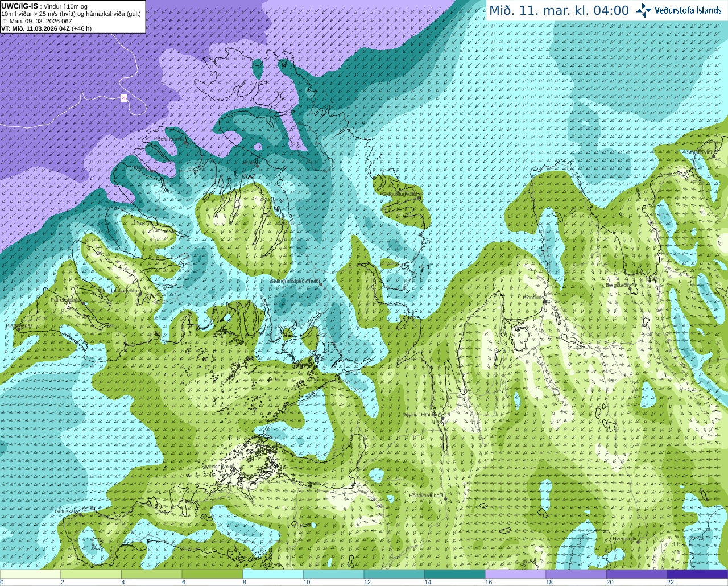This screenshot has height=586, width=728.
Task: Click the legend scale value '22'
Action: pyautogui.click(x=671, y=582)
